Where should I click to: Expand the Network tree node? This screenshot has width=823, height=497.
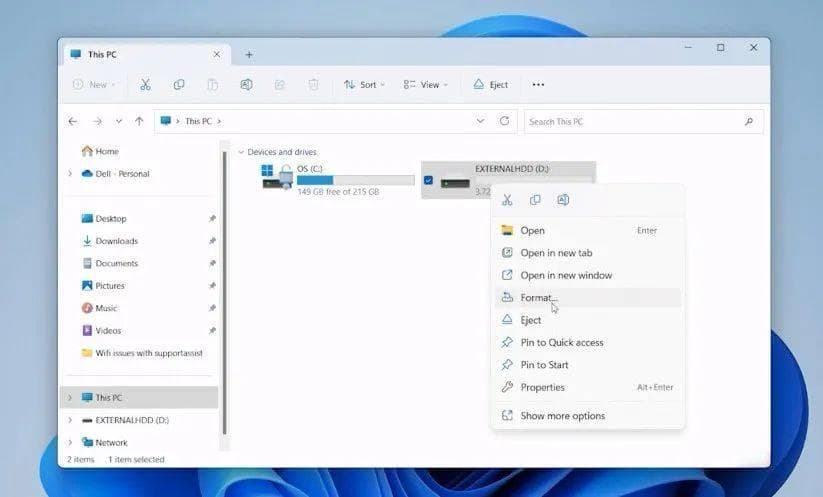click(x=70, y=442)
